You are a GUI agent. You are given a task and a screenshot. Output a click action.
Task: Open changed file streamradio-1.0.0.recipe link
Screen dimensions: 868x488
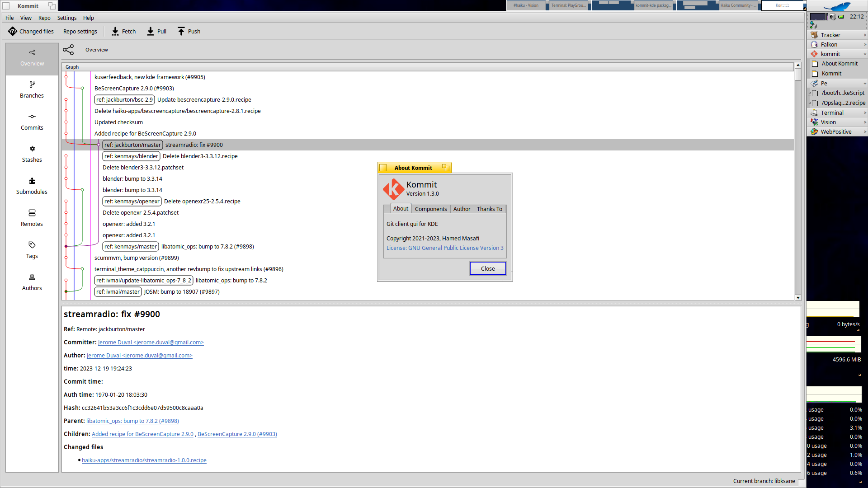(x=144, y=460)
